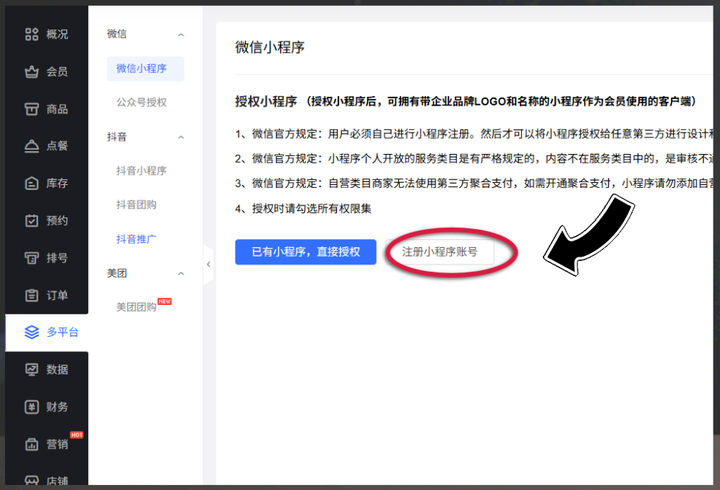The height and width of the screenshot is (490, 720).
Task: Open 抖音小程序 submenu item
Action: [141, 171]
